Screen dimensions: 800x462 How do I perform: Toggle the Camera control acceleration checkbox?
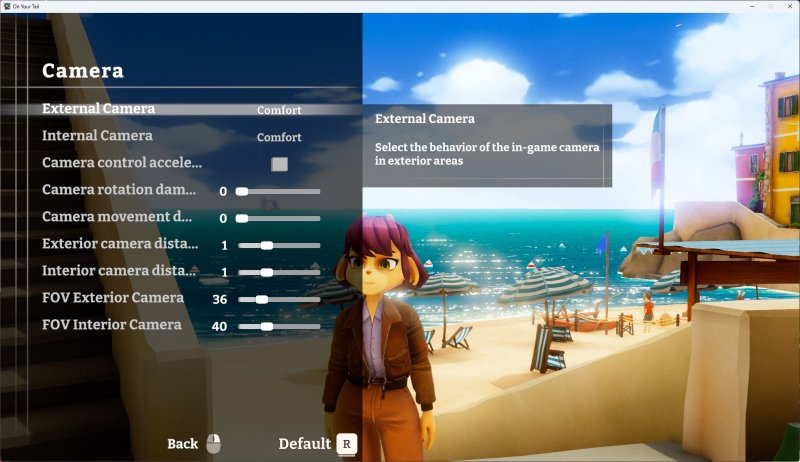pos(280,163)
